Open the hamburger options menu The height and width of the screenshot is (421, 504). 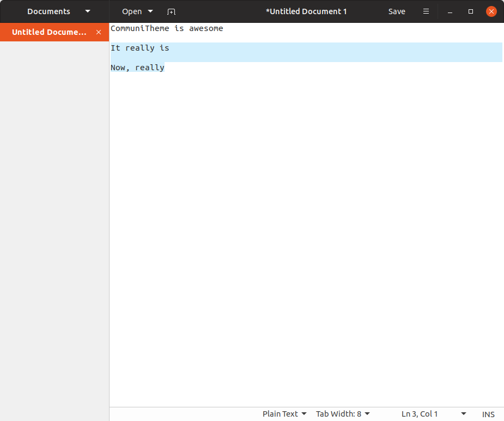click(x=426, y=11)
